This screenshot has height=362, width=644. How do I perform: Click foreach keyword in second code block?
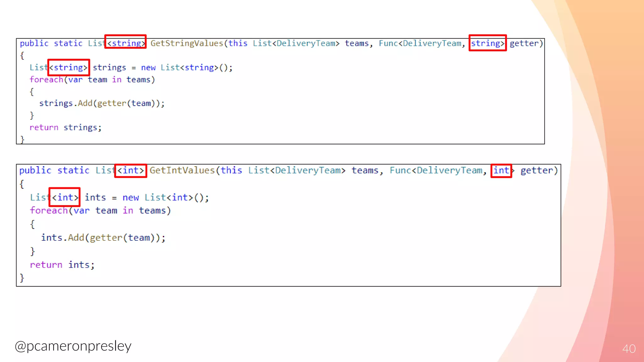pyautogui.click(x=49, y=211)
